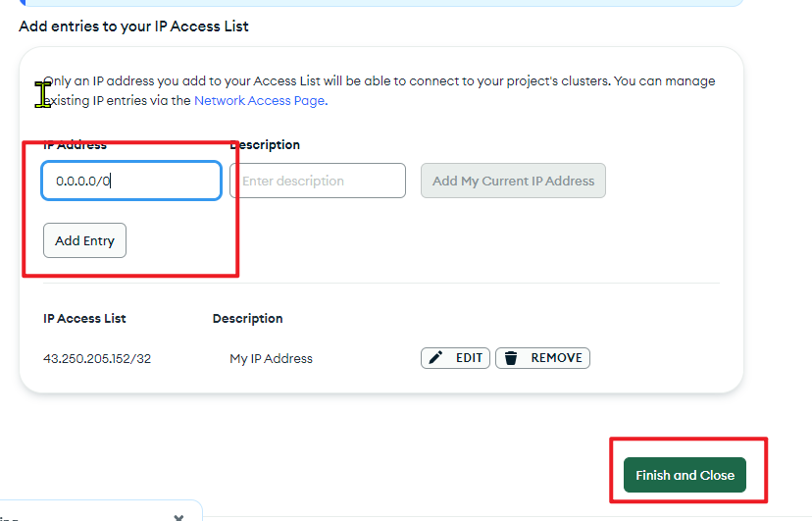This screenshot has height=521, width=812.
Task: Click the My IP Address description text
Action: point(271,358)
